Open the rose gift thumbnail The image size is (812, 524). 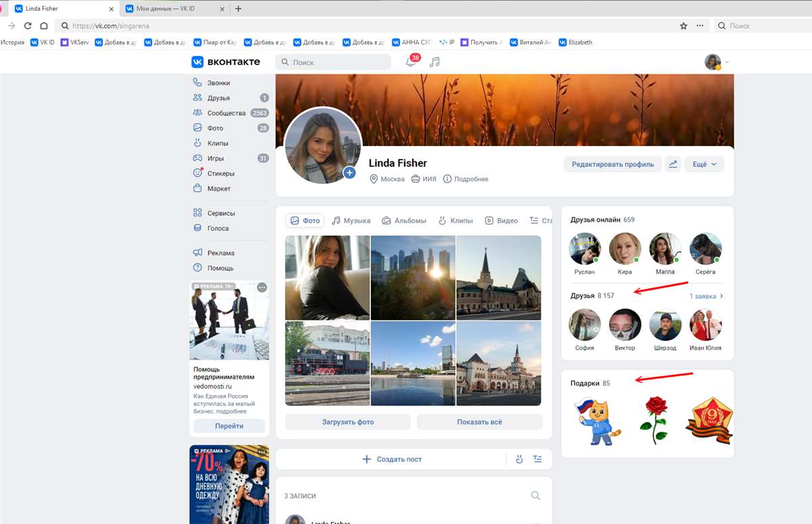click(654, 419)
